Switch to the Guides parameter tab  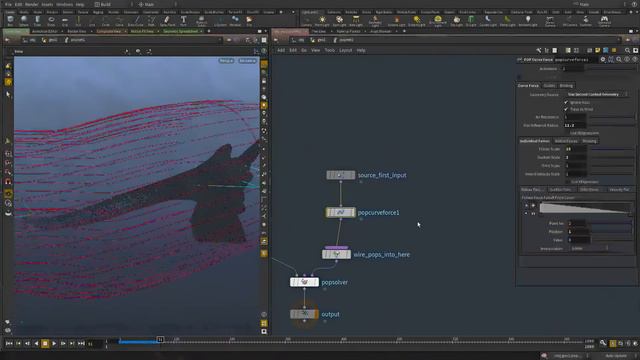pos(549,85)
